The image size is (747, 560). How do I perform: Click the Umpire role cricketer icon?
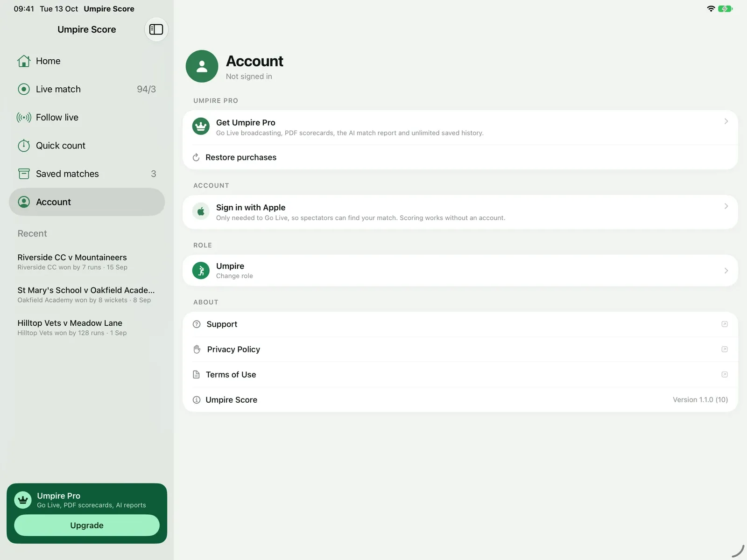[201, 271]
